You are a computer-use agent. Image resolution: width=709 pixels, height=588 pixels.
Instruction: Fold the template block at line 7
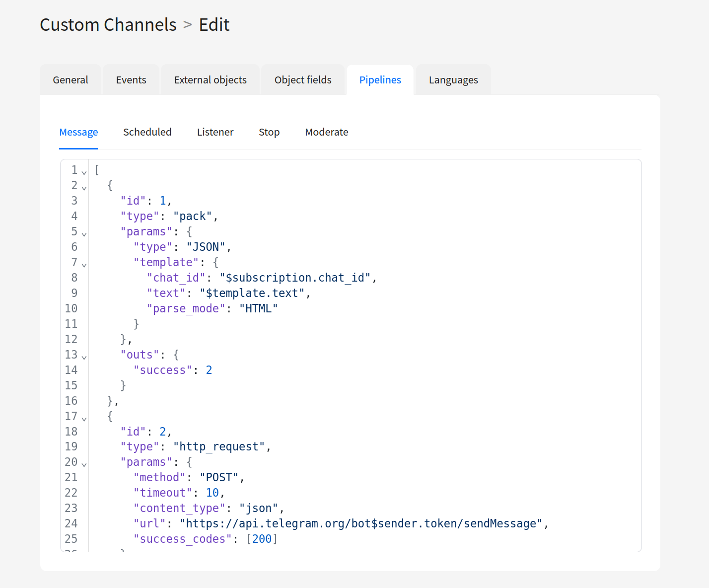(84, 265)
